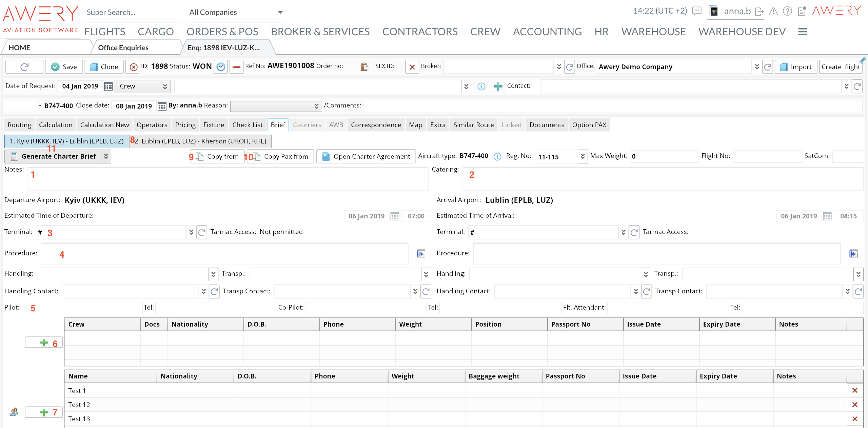Delete the Test 12 passenger row

855,405
